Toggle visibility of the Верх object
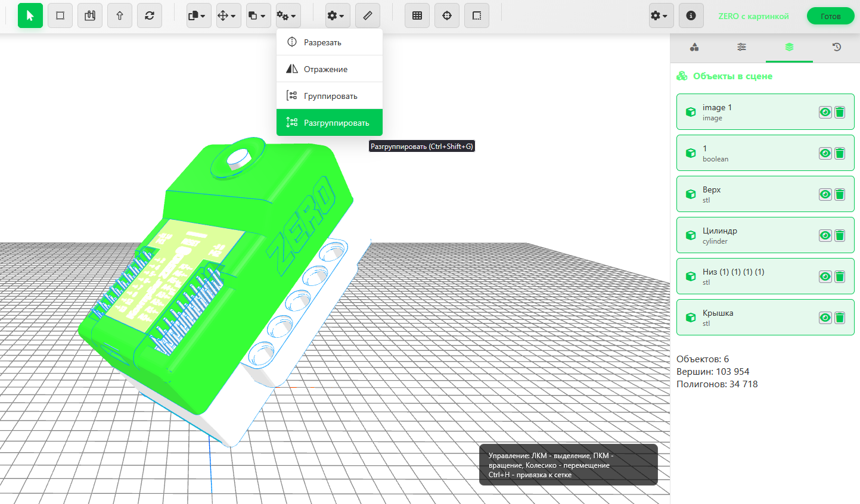860x504 pixels. point(825,194)
